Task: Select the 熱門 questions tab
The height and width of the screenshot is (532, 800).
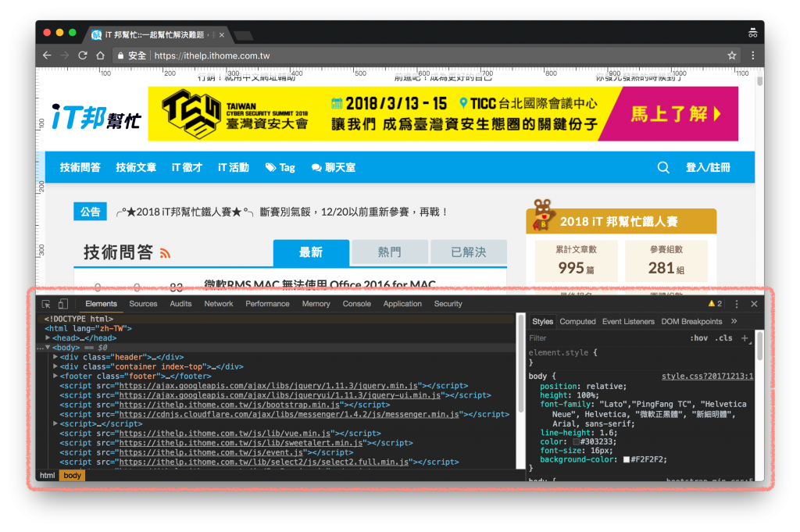Action: tap(389, 252)
